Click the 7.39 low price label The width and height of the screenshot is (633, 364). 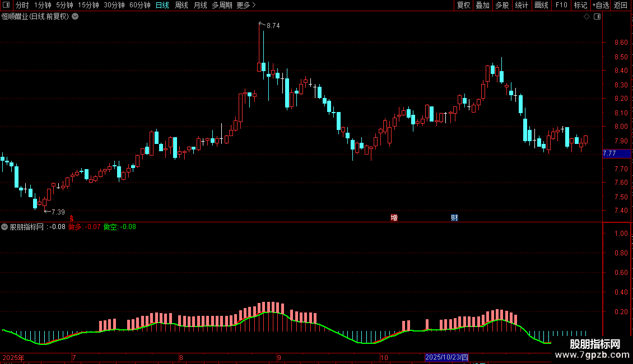(x=58, y=212)
